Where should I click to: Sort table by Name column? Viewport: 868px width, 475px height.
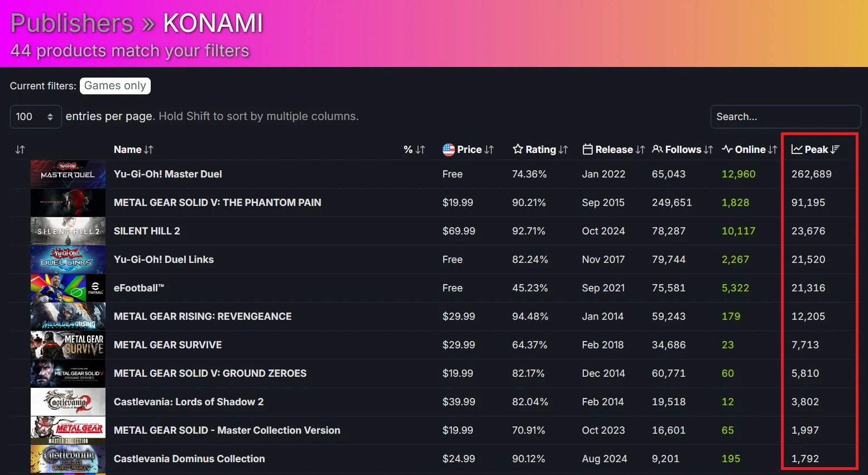133,150
